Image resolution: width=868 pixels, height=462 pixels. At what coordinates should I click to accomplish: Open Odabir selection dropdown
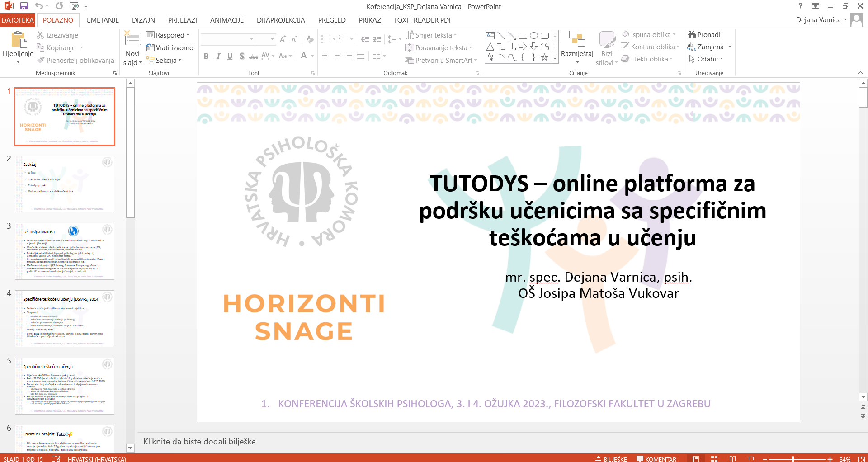tap(706, 59)
